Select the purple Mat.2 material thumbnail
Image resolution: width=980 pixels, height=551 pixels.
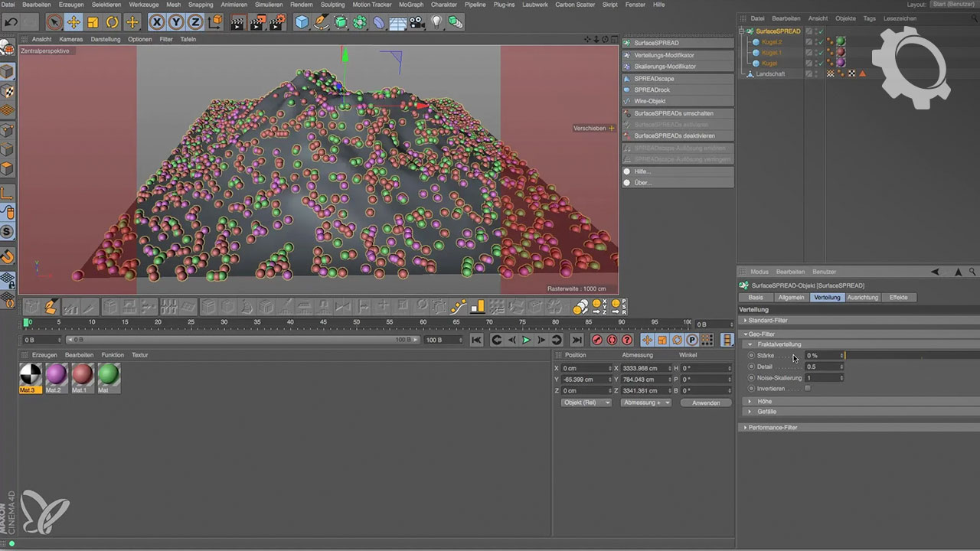tap(56, 374)
